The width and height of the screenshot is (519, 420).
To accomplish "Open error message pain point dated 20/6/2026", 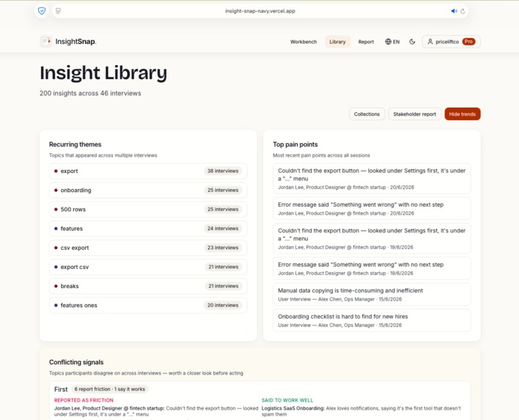I will coord(372,208).
